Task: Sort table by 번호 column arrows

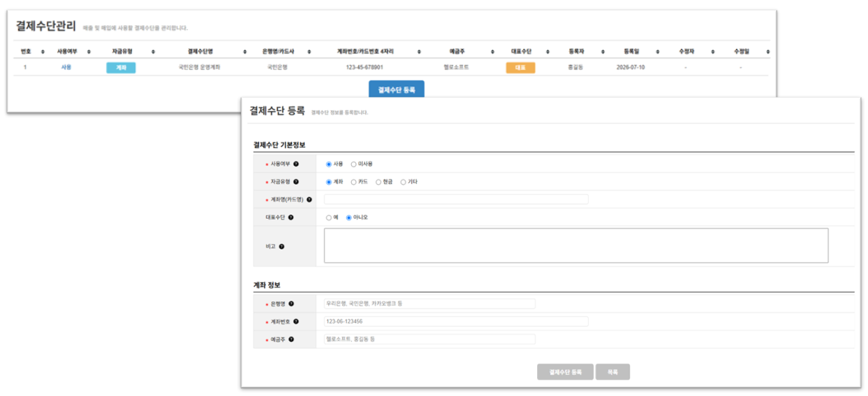Action: click(x=42, y=52)
